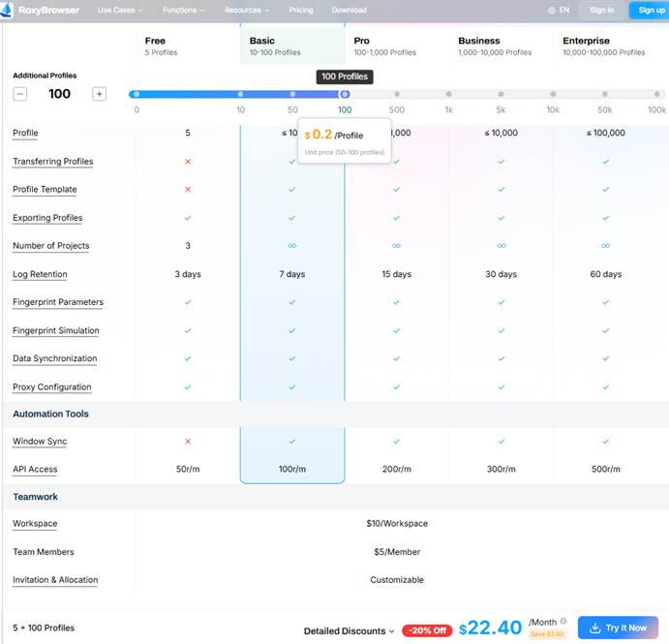Click the red X for Free Transferring Profiles
The width and height of the screenshot is (669, 644).
(188, 162)
